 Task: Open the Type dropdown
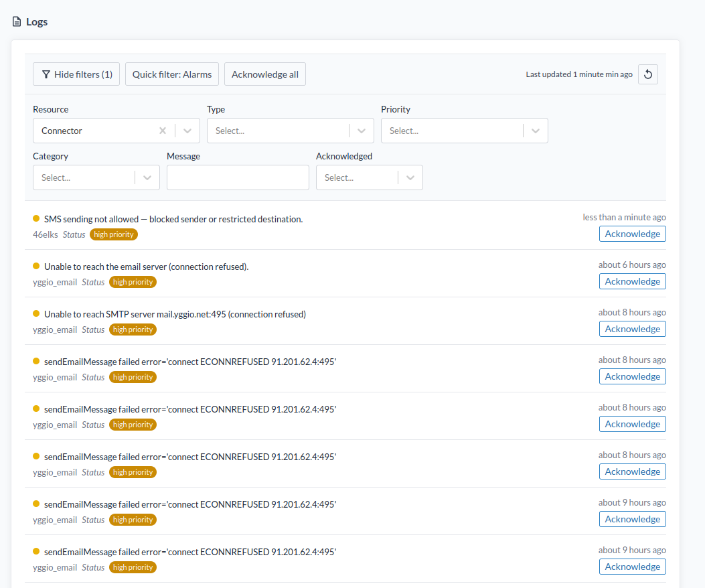point(290,131)
